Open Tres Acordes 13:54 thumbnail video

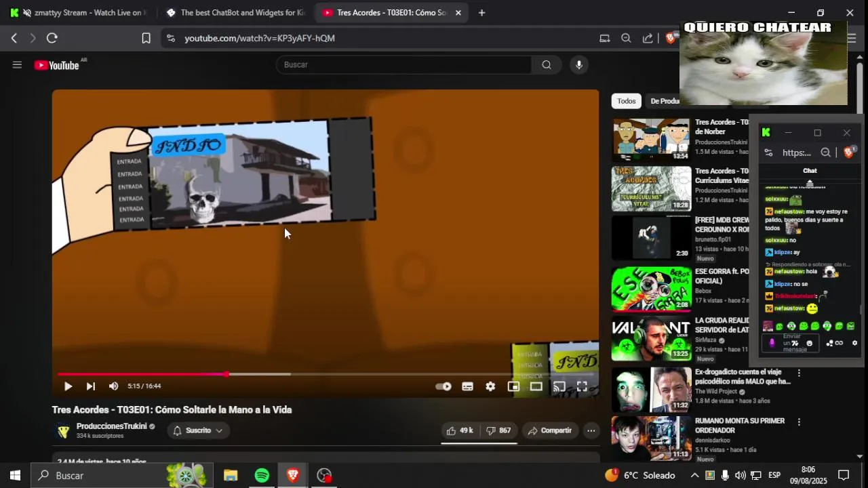click(651, 140)
